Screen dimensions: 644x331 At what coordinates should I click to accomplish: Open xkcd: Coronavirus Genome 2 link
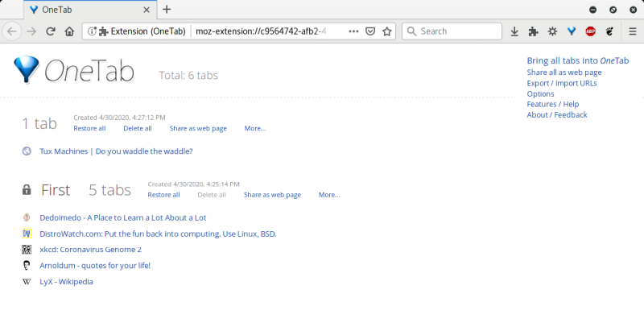[90, 250]
